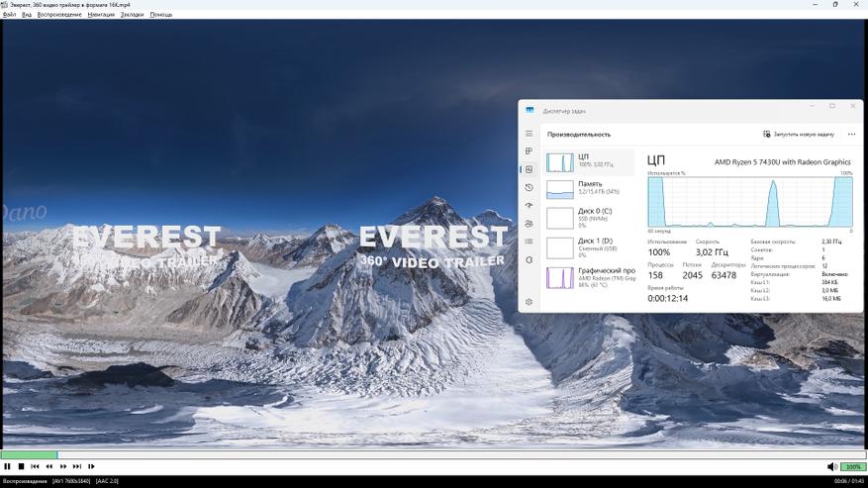Select the Performance icon in Task Manager sidebar
868x488 pixels.
coord(530,169)
